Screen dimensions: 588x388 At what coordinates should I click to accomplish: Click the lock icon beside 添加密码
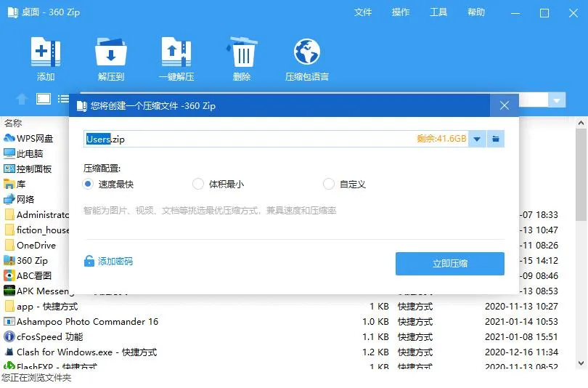point(89,261)
